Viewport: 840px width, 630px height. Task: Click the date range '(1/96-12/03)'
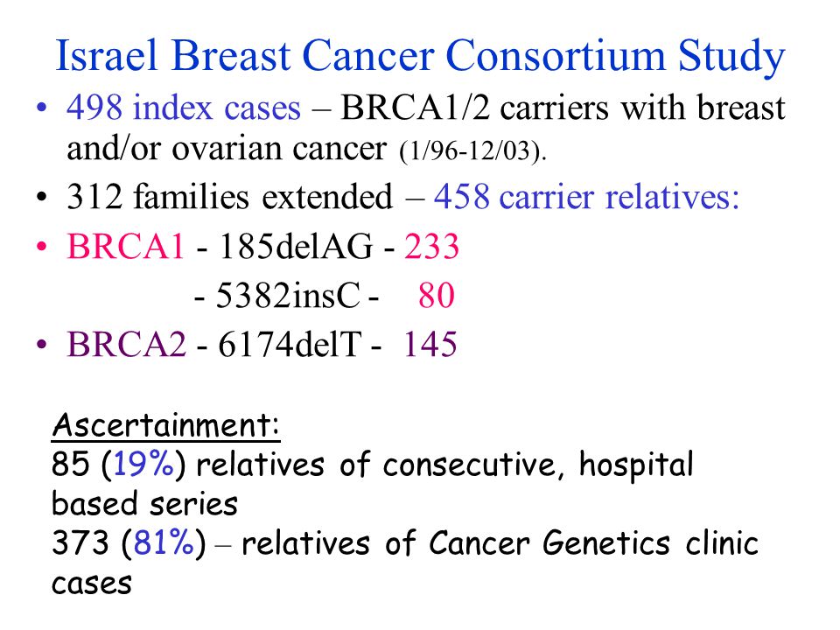(x=472, y=151)
